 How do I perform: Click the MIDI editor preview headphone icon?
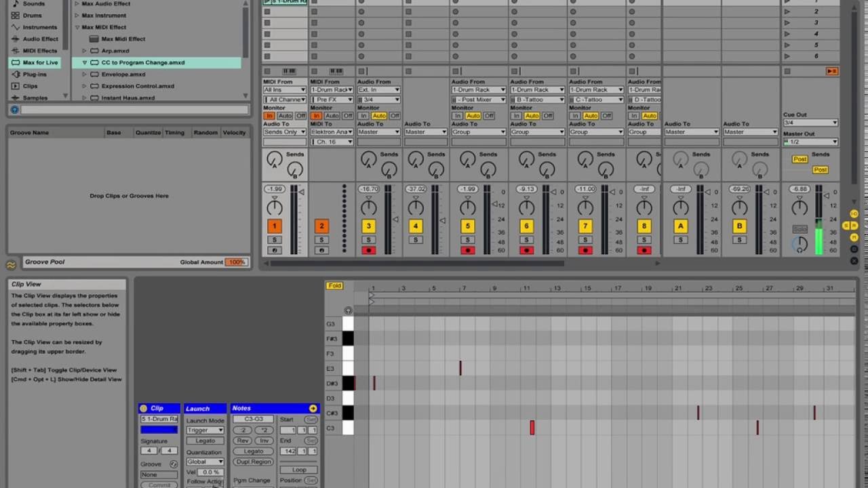click(348, 310)
